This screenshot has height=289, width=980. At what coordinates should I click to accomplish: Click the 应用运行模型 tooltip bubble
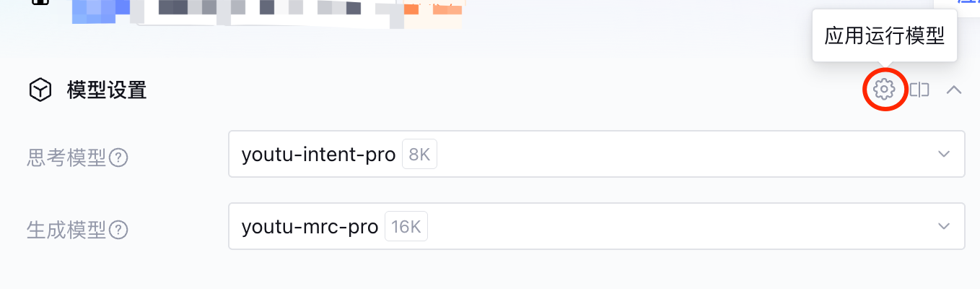(x=884, y=36)
